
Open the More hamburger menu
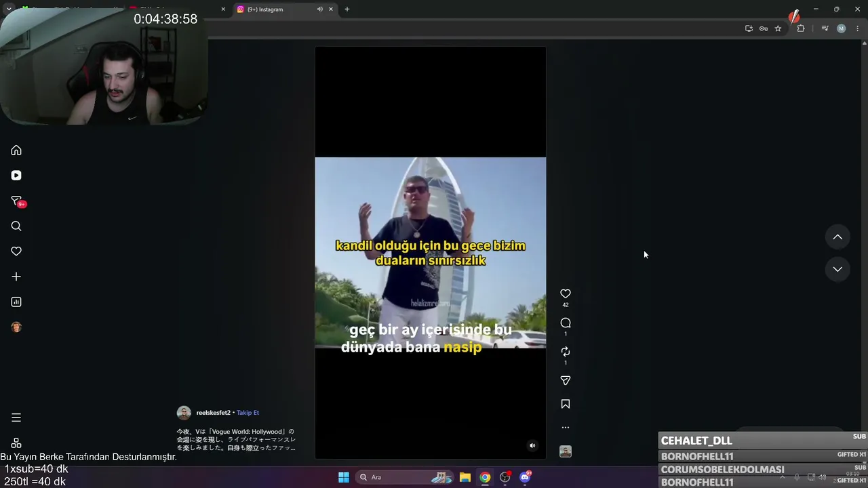16,418
